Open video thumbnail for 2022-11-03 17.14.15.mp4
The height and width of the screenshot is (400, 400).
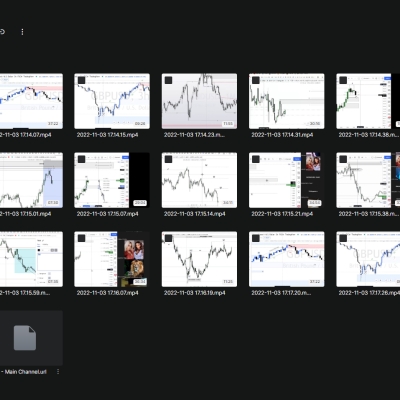coord(112,101)
